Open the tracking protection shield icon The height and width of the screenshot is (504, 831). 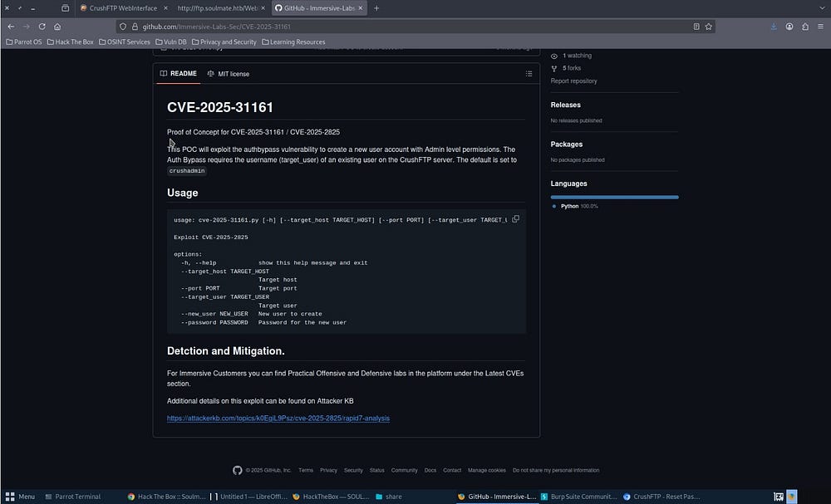(123, 27)
